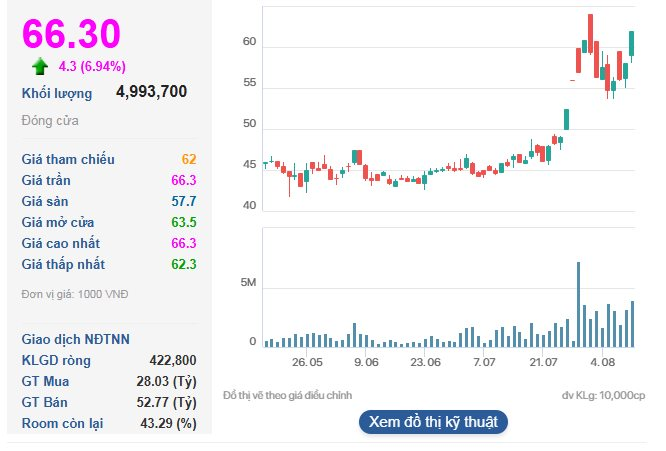Select the Khối lượng value 4,993,700
Screen dimensions: 666x451
click(x=151, y=92)
